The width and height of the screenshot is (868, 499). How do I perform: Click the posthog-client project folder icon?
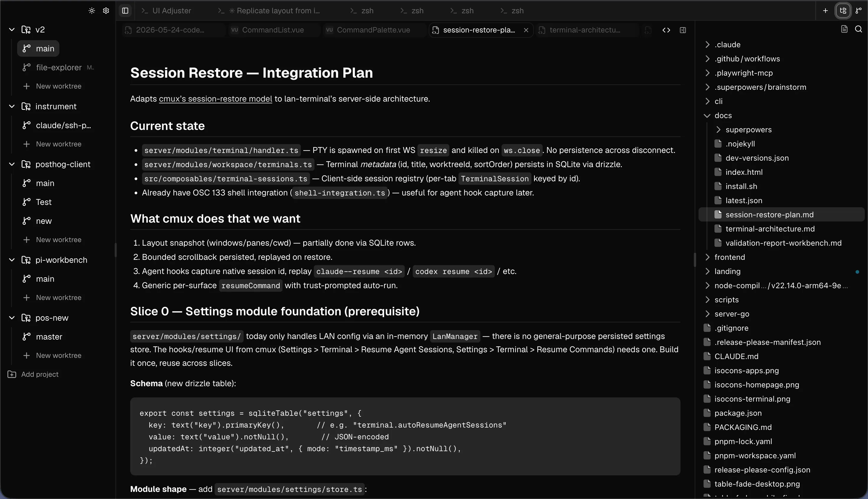(26, 164)
